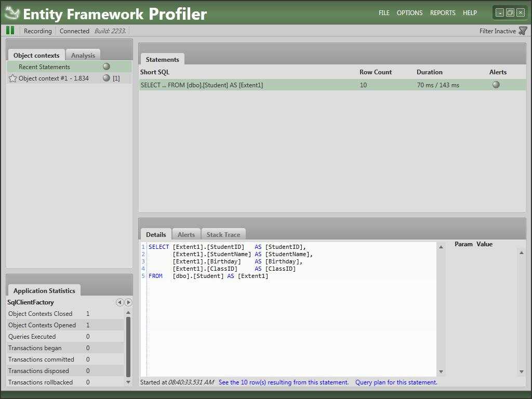Click the Transactions began statistic row

click(x=65, y=348)
